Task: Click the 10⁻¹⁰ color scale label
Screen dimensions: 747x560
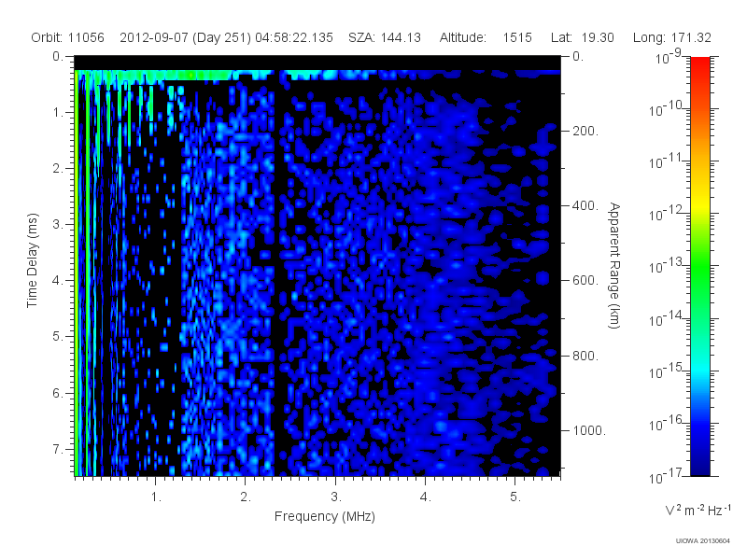Action: pos(667,108)
